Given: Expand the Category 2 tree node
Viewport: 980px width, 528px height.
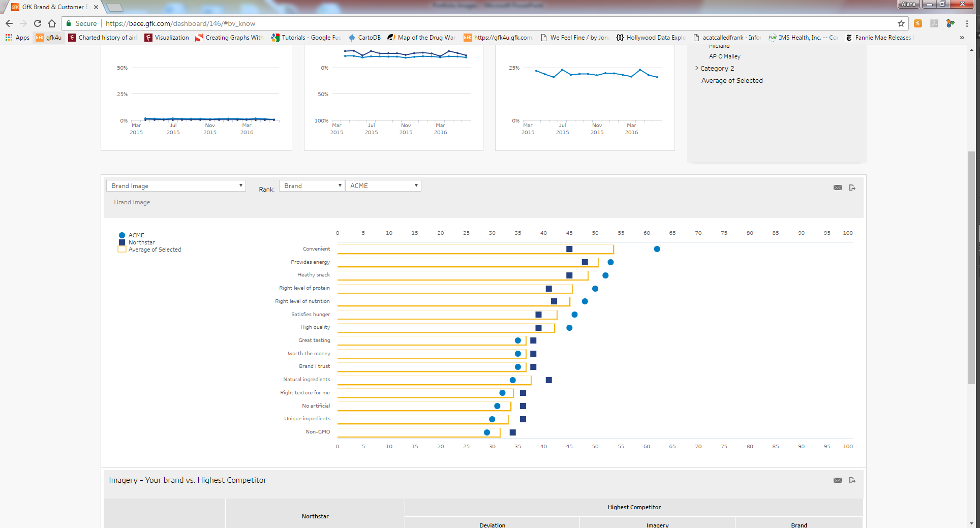Looking at the screenshot, I should click(697, 68).
